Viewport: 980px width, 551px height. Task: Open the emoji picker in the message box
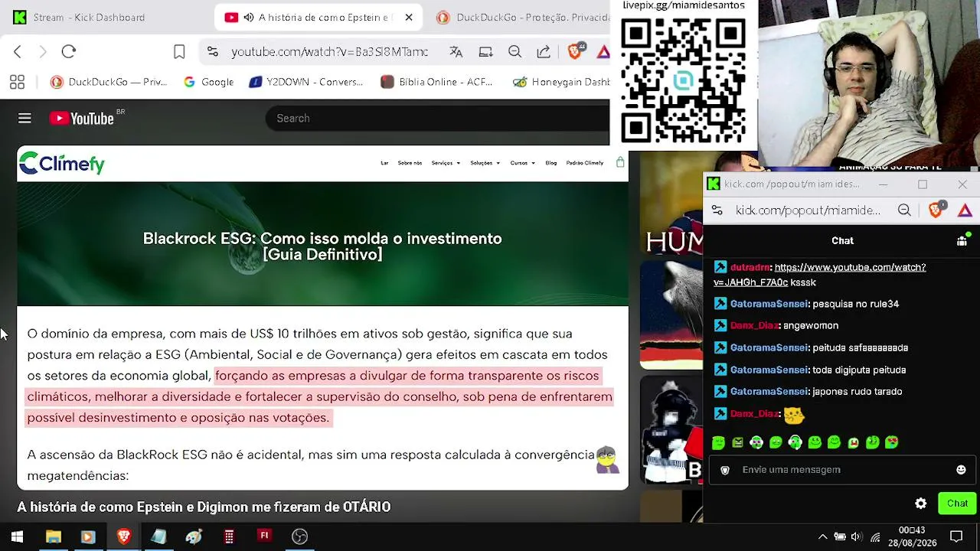pyautogui.click(x=961, y=469)
